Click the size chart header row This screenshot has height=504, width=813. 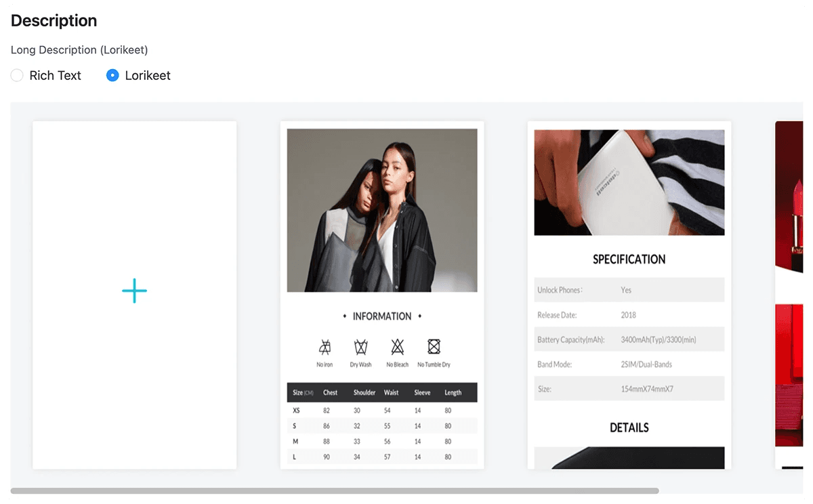[x=382, y=392]
